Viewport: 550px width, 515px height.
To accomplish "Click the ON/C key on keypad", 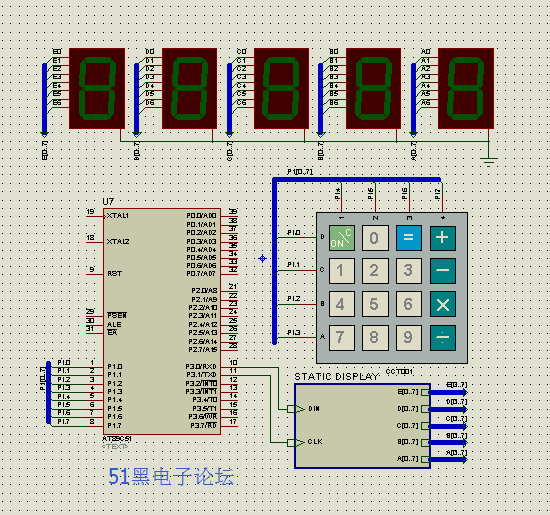I will [x=342, y=238].
